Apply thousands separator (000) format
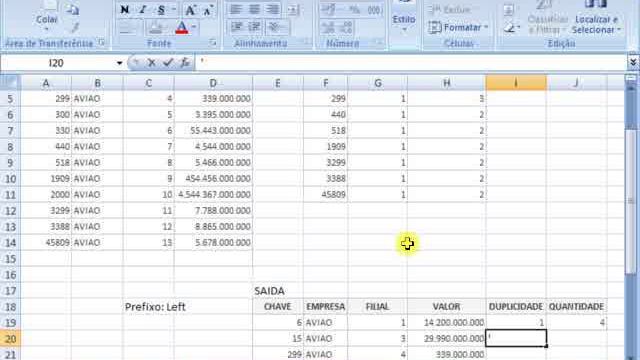The width and height of the screenshot is (640, 360). 374,9
